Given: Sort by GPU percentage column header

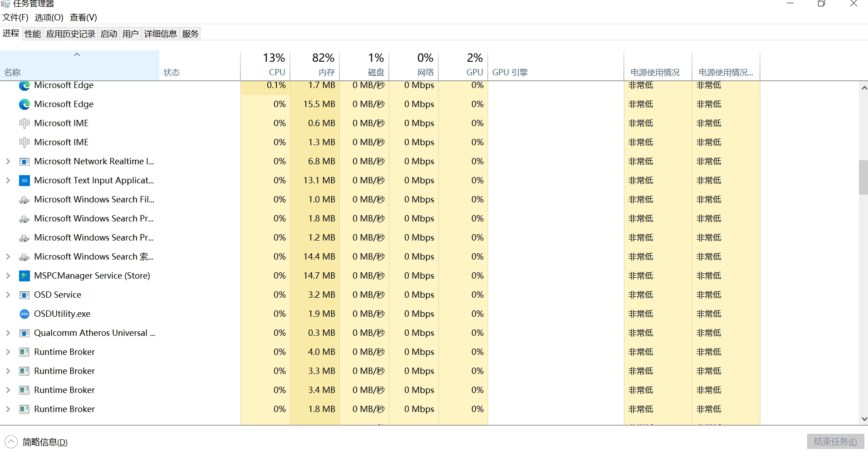Looking at the screenshot, I should [x=463, y=66].
